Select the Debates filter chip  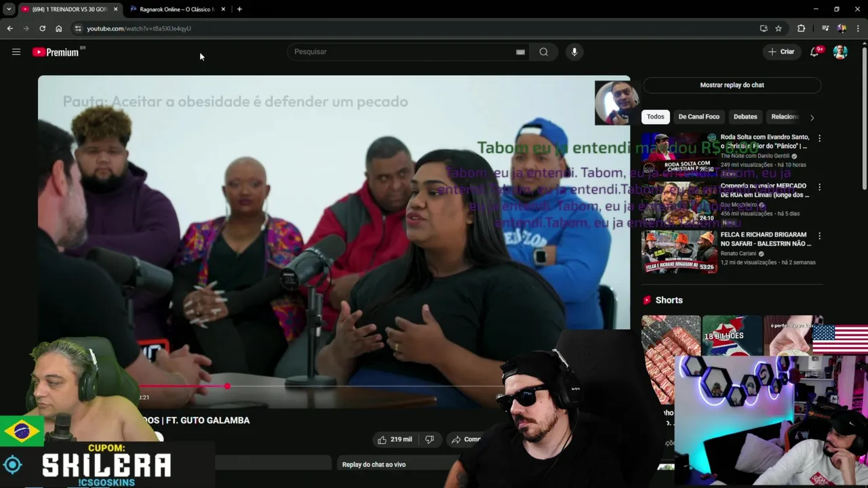coord(745,117)
